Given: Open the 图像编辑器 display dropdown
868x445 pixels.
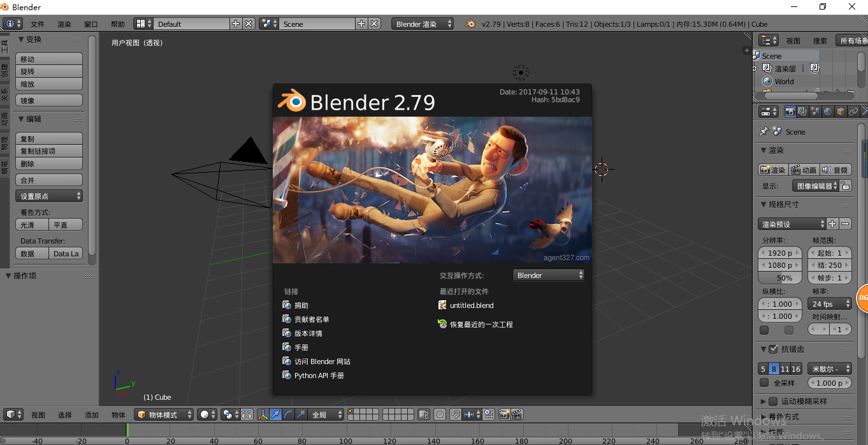Looking at the screenshot, I should click(x=816, y=186).
